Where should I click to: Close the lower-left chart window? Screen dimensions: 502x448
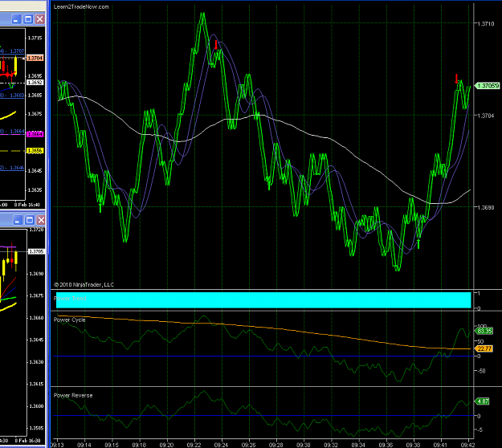click(x=41, y=220)
